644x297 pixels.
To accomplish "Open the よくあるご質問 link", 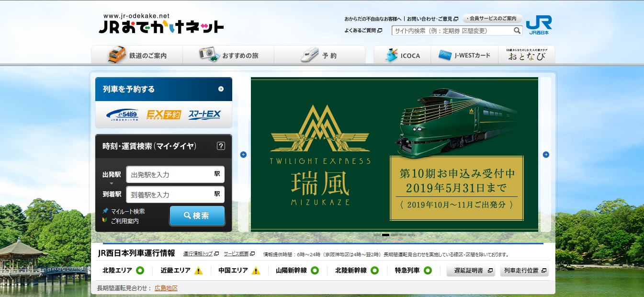I will tap(360, 31).
